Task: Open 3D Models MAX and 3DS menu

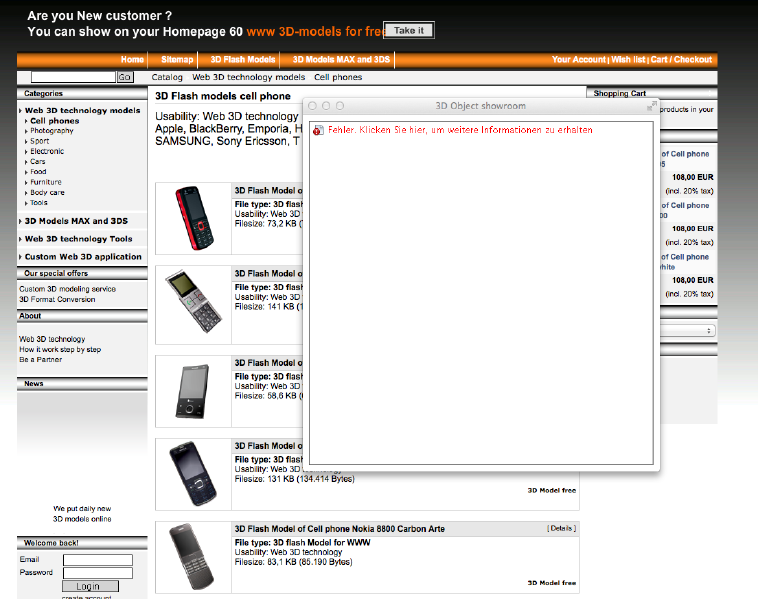Action: click(x=341, y=59)
